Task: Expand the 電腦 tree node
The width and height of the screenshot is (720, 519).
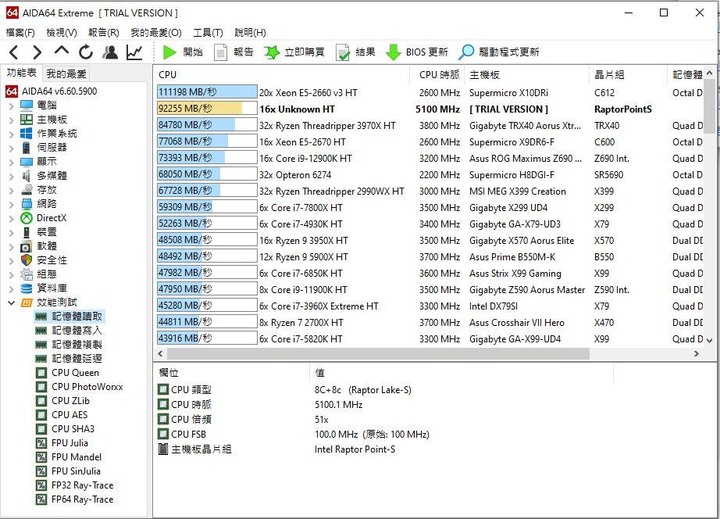Action: tap(11, 106)
